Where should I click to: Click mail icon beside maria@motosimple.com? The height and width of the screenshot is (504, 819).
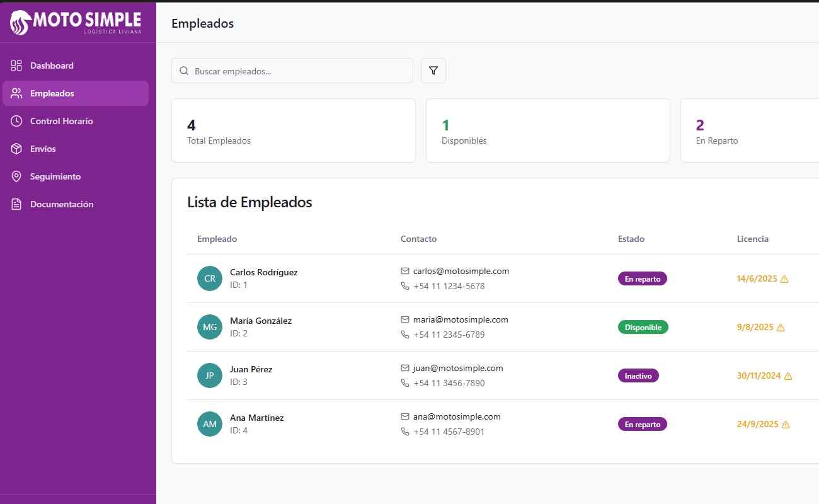click(x=405, y=319)
